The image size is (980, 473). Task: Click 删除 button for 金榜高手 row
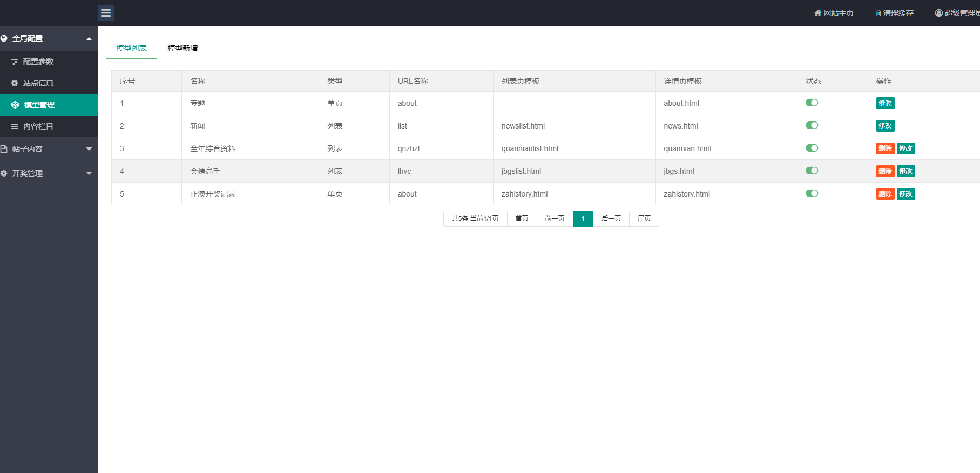click(x=885, y=171)
